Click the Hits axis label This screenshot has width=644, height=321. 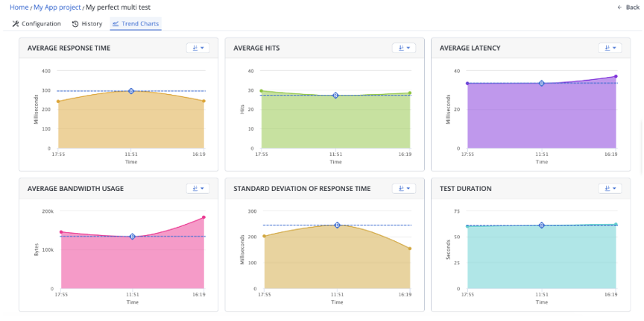point(242,110)
